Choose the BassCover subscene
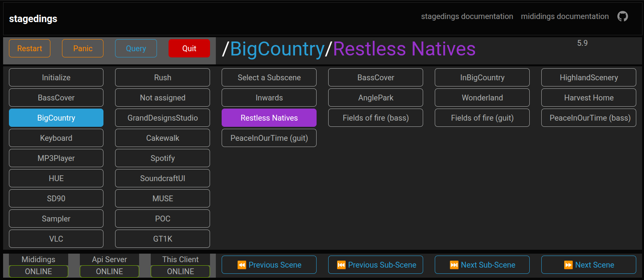The height and width of the screenshot is (280, 644). 375,78
